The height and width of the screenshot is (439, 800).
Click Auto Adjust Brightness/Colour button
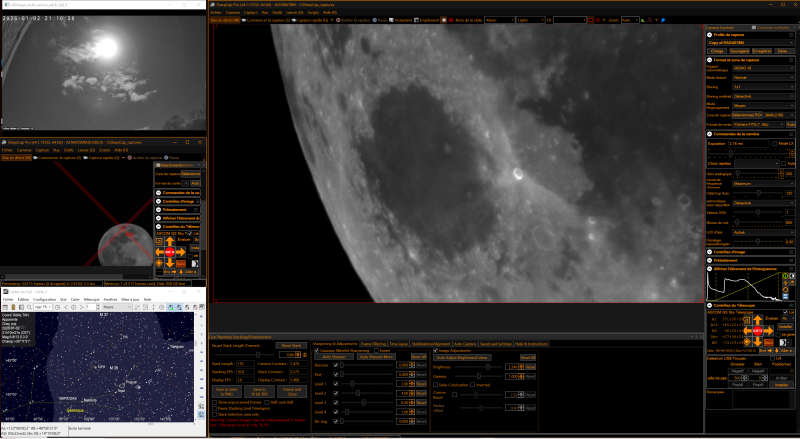462,357
